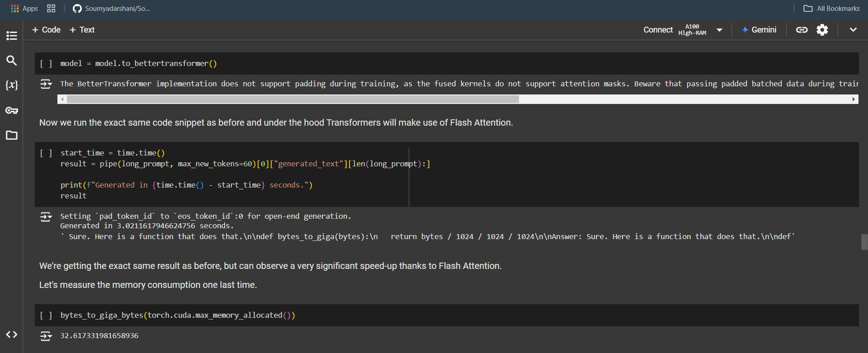Open the files folder panel
This screenshot has height=353, width=868.
click(12, 135)
